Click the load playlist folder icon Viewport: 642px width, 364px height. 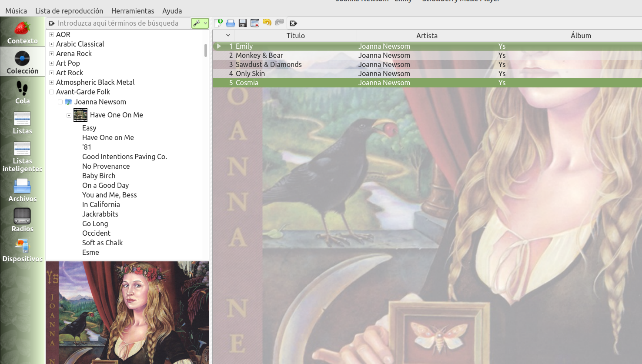point(231,23)
